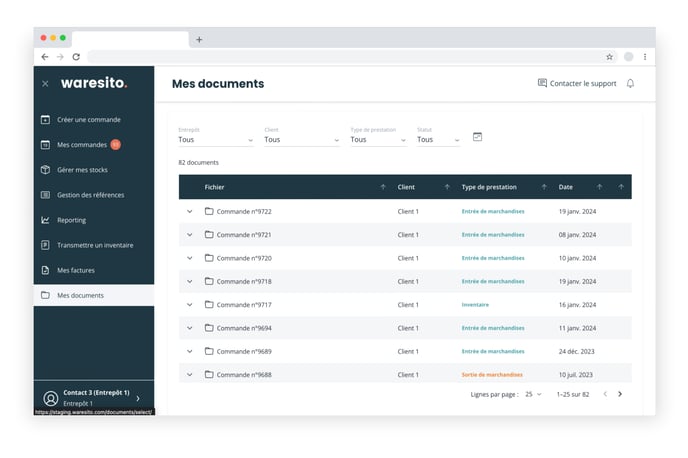Image resolution: width=688 pixels, height=458 pixels.
Task: Select the active browser tab
Action: point(130,39)
